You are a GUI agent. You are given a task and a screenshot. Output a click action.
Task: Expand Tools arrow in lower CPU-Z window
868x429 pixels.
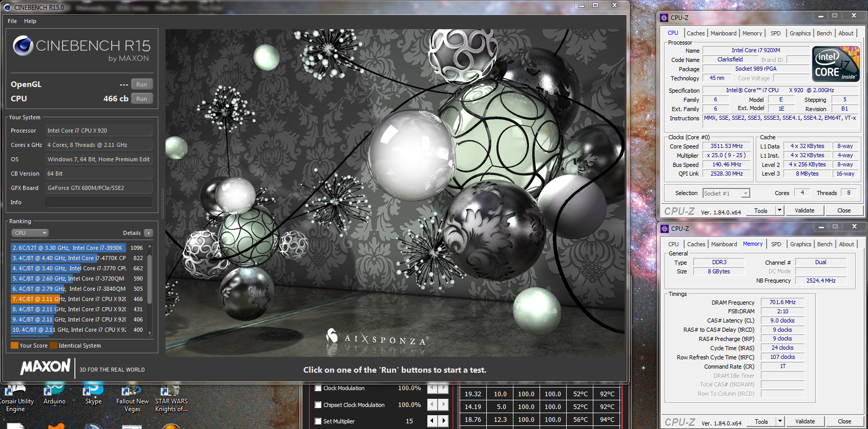(780, 421)
